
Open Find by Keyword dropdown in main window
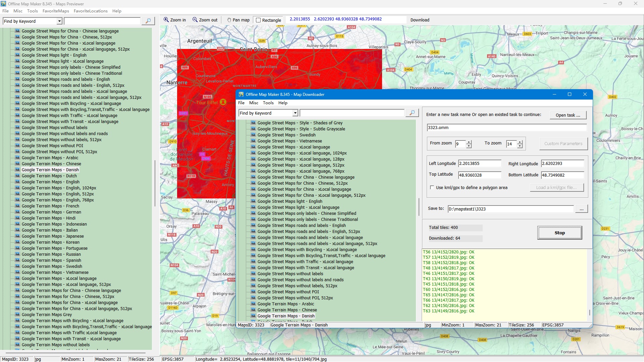59,21
